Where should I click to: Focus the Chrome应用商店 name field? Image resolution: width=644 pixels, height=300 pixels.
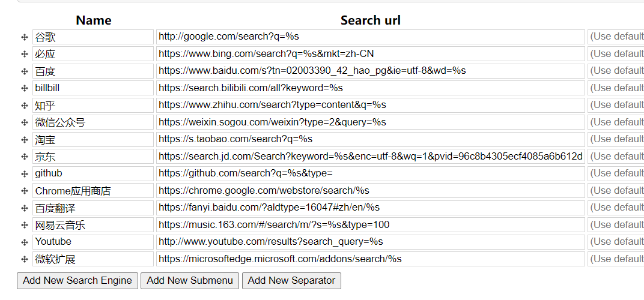point(93,191)
